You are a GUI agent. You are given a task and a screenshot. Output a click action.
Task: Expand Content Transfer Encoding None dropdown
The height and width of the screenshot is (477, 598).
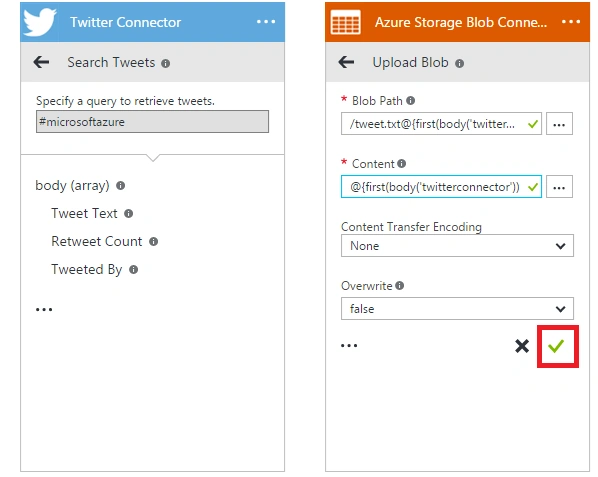click(x=457, y=246)
